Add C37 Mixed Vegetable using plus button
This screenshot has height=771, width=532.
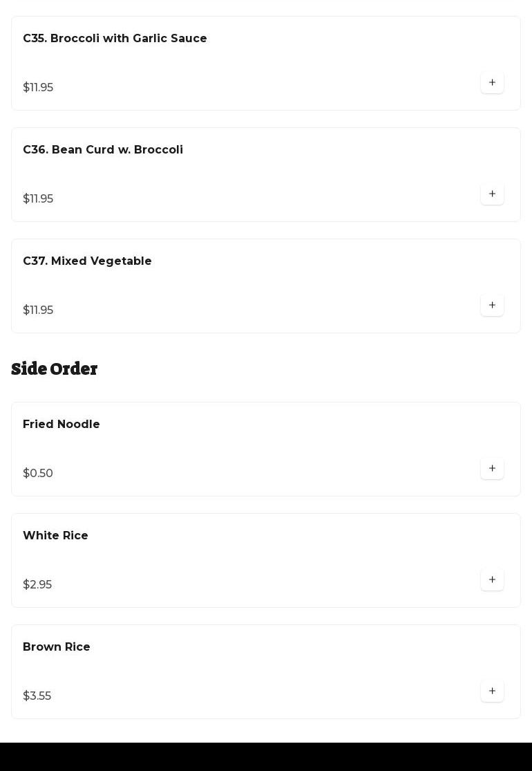(x=492, y=306)
